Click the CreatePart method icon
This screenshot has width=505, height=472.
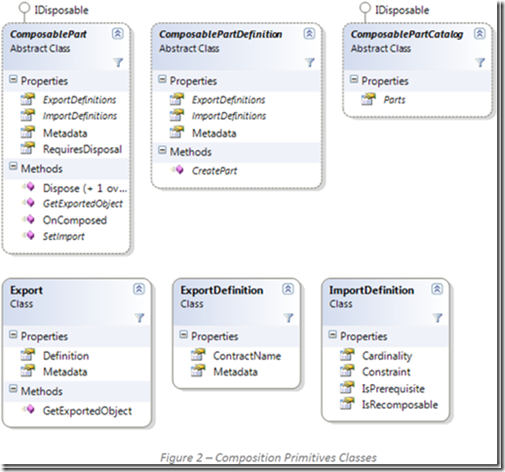click(177, 170)
